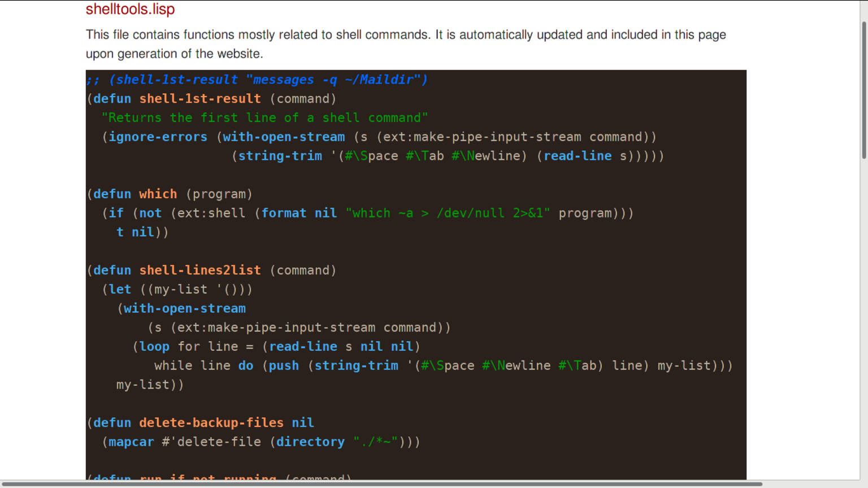Click the read-line s nil nil expression
Image resolution: width=868 pixels, height=488 pixels.
click(341, 347)
